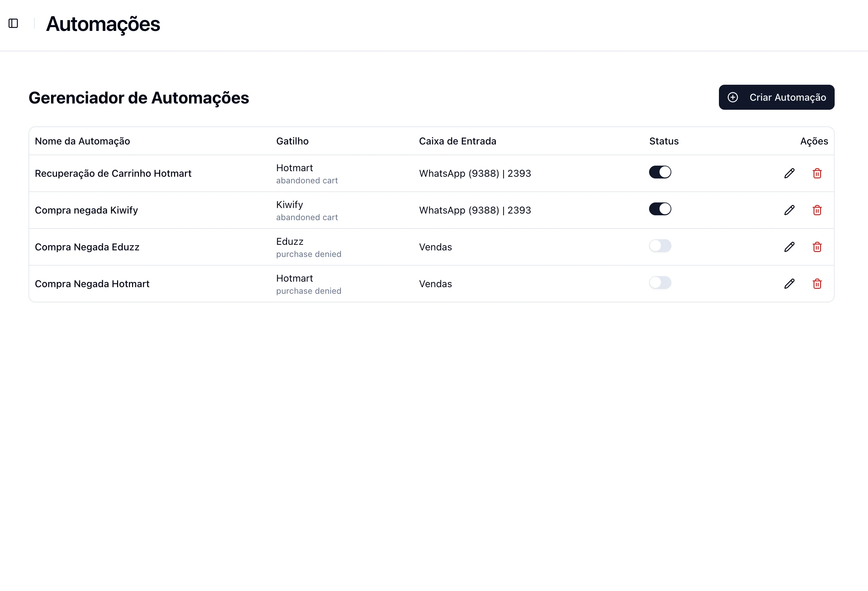This screenshot has height=591, width=868.
Task: Disable the Compra negada Kiwify status
Action: click(x=660, y=209)
